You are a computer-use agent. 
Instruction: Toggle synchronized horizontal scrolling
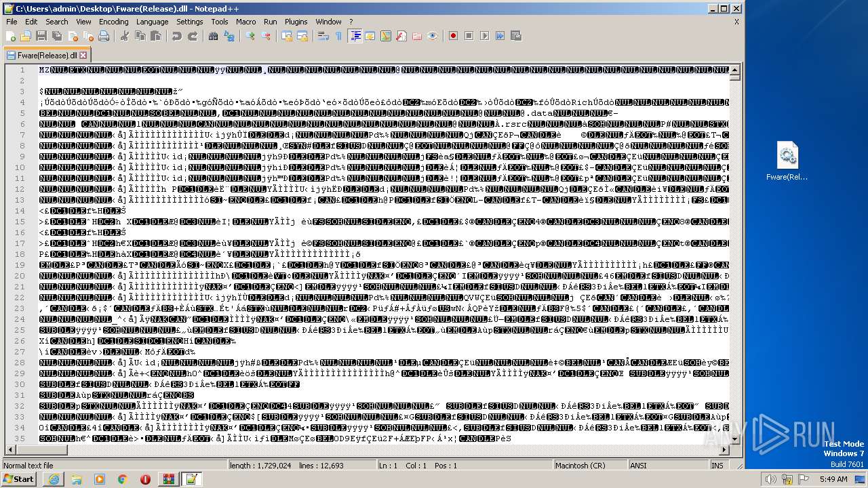tap(302, 36)
